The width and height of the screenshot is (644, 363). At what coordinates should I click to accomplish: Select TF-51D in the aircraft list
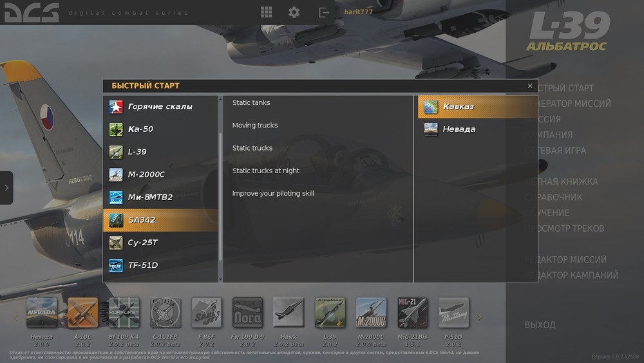click(x=160, y=265)
